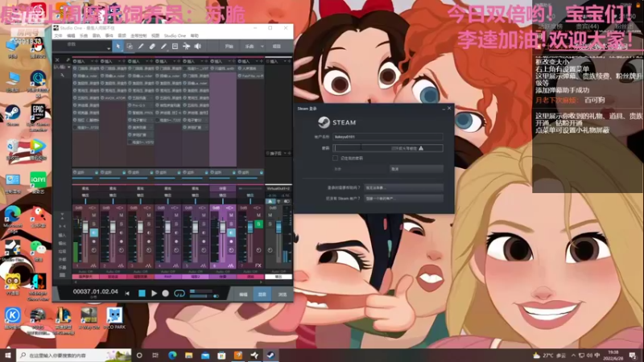Click Steam 取消 cancel button
This screenshot has width=644, height=362.
click(416, 169)
